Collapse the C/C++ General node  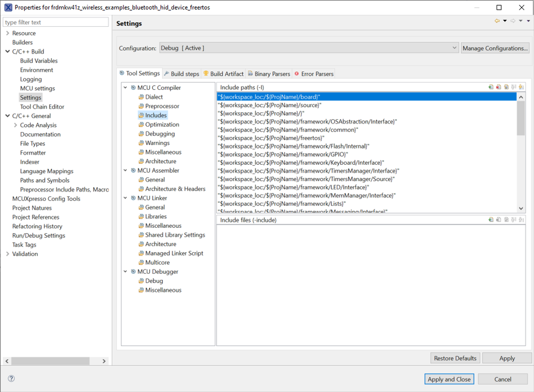7,116
